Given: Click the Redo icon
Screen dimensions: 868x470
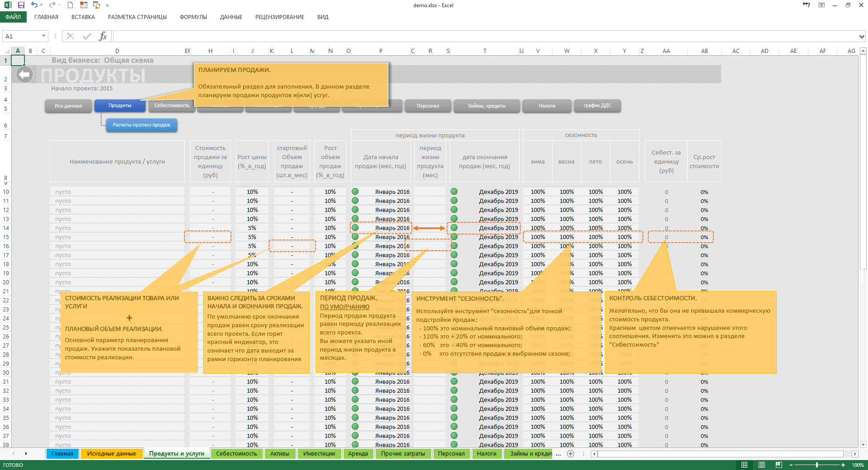Looking at the screenshot, I should 52,5.
